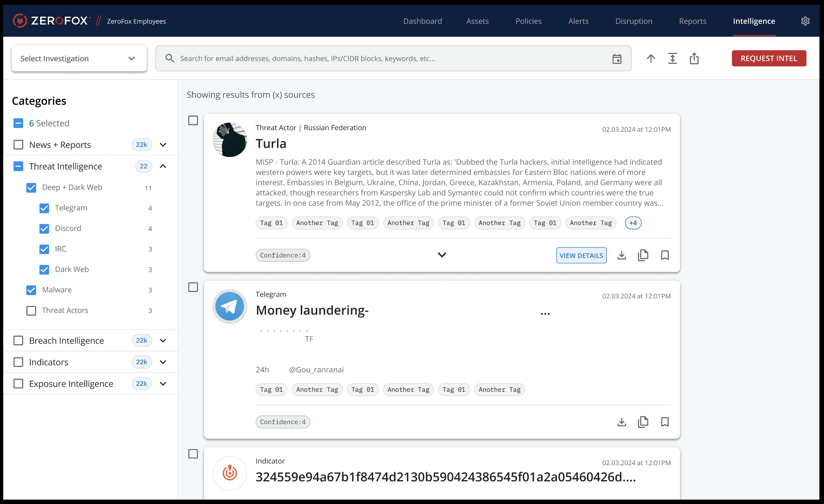Click the share/export icon in toolbar
Screen dimensions: 824x504
click(694, 59)
